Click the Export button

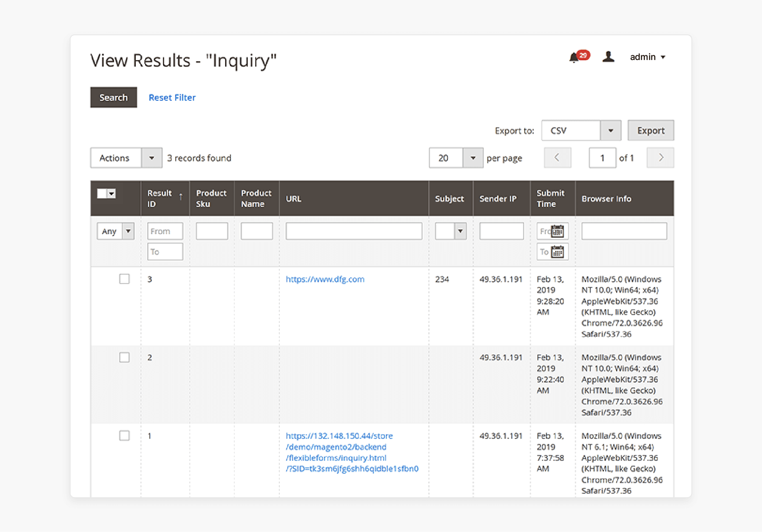pos(651,131)
